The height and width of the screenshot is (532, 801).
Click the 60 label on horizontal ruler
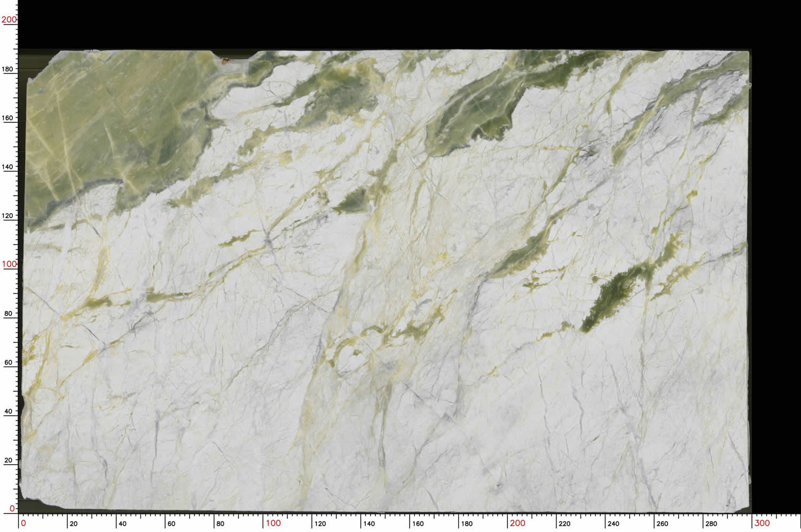[x=171, y=523]
